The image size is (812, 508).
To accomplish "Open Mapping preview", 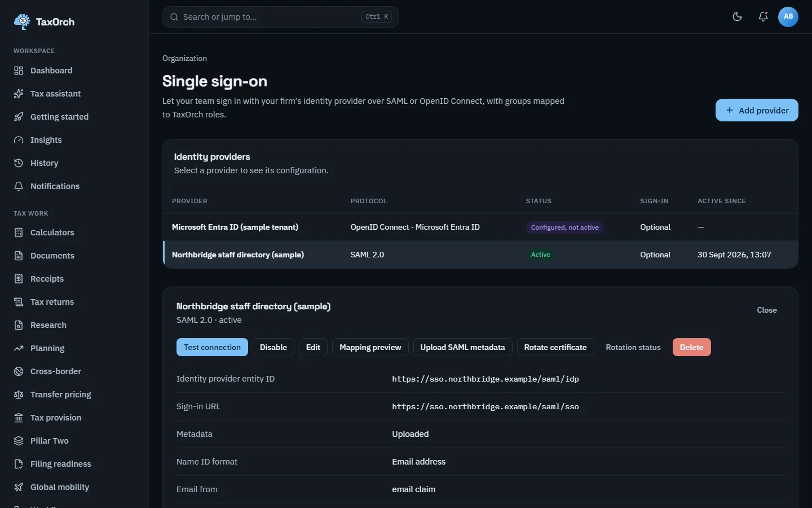I will (x=370, y=347).
